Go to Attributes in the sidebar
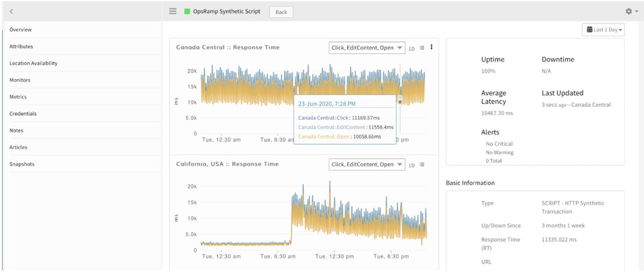The height and width of the screenshot is (272, 644). click(21, 47)
